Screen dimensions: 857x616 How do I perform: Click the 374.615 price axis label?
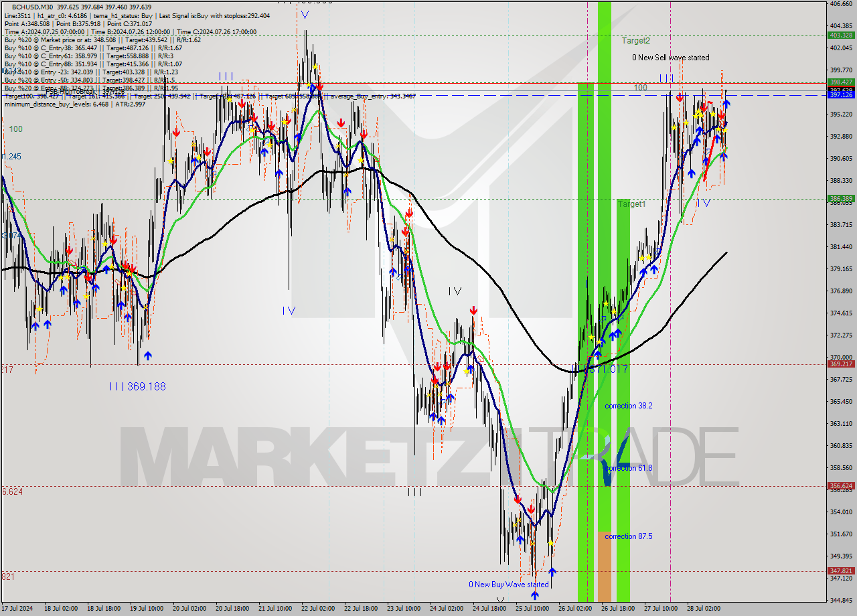pos(841,313)
